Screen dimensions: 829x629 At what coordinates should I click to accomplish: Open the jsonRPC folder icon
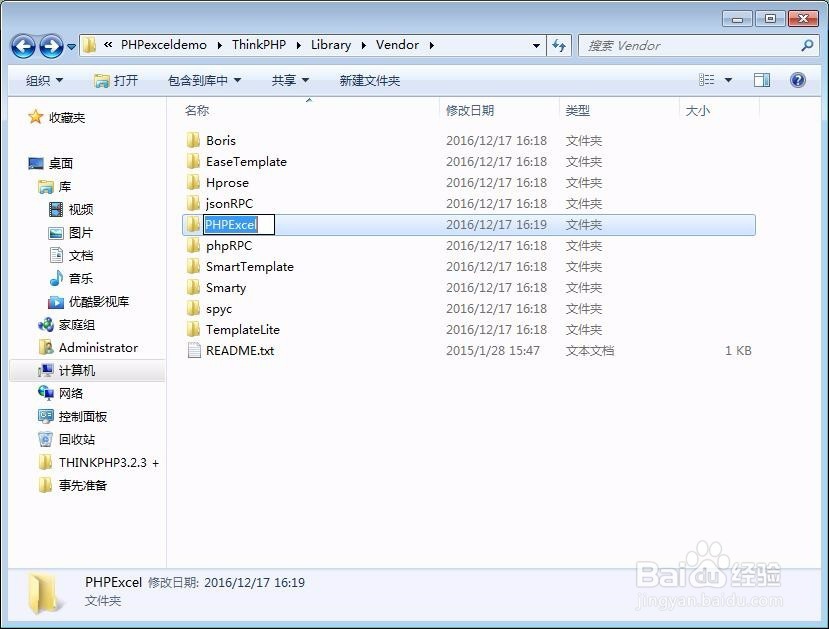click(x=194, y=203)
